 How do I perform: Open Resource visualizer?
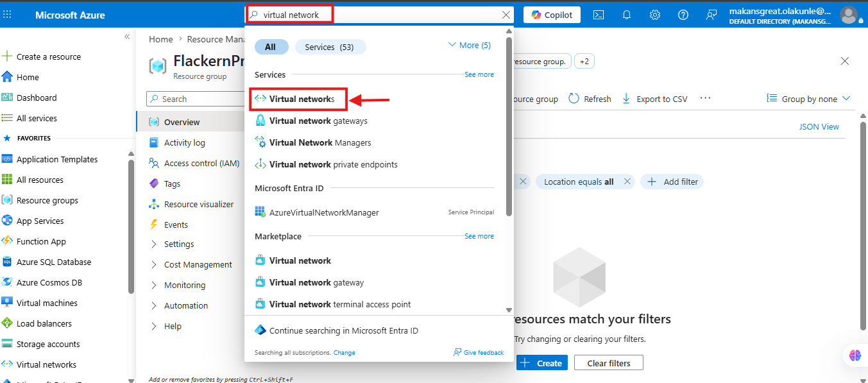[191, 204]
